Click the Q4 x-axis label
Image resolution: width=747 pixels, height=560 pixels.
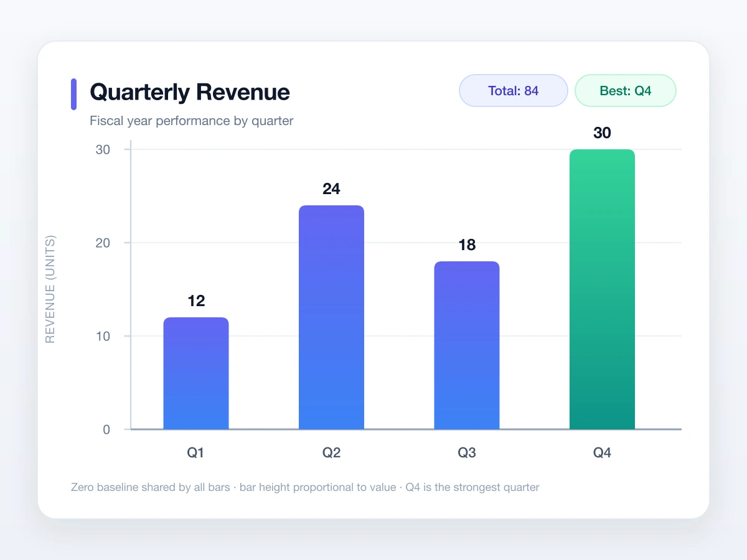tap(602, 453)
